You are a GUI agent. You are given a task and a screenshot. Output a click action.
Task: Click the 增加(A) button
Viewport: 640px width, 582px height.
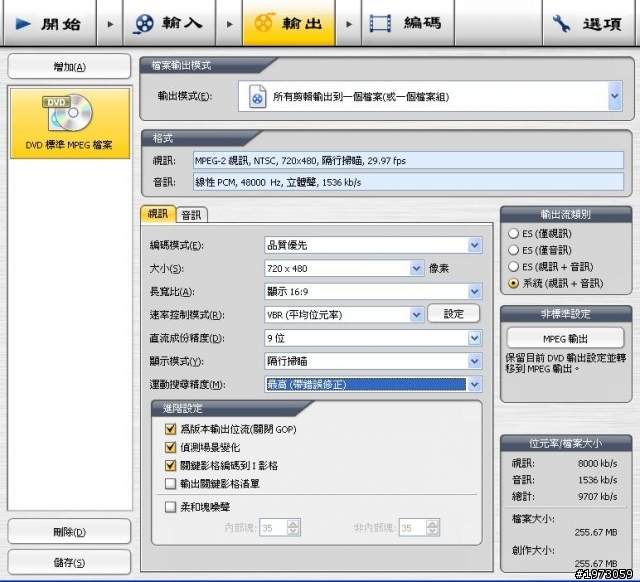point(69,67)
